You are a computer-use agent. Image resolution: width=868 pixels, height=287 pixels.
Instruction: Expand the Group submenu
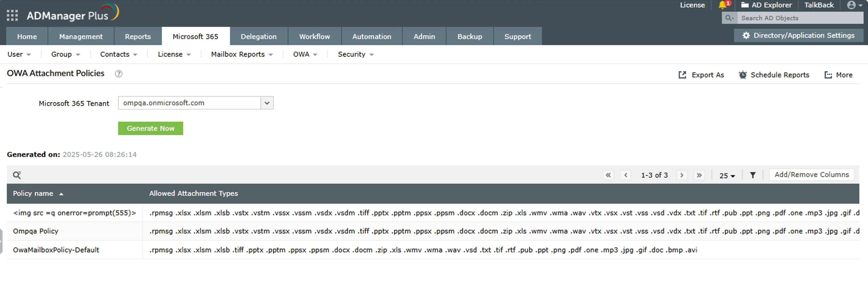click(x=66, y=54)
